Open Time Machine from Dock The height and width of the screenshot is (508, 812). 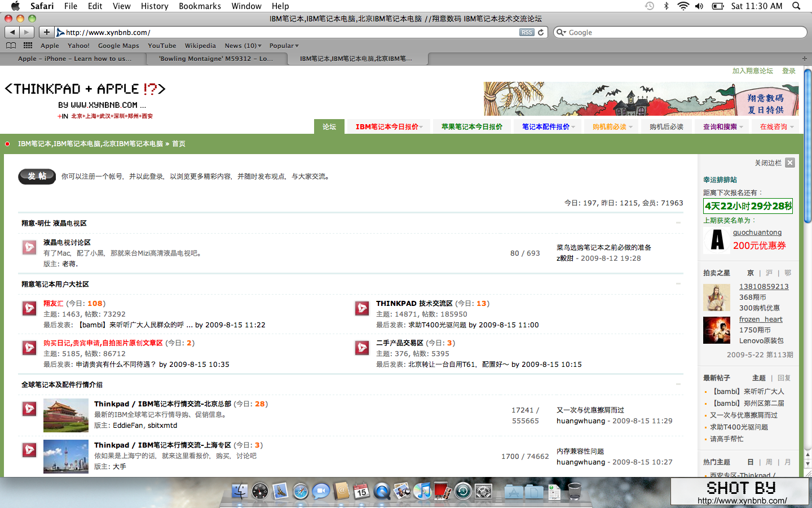[x=463, y=492]
